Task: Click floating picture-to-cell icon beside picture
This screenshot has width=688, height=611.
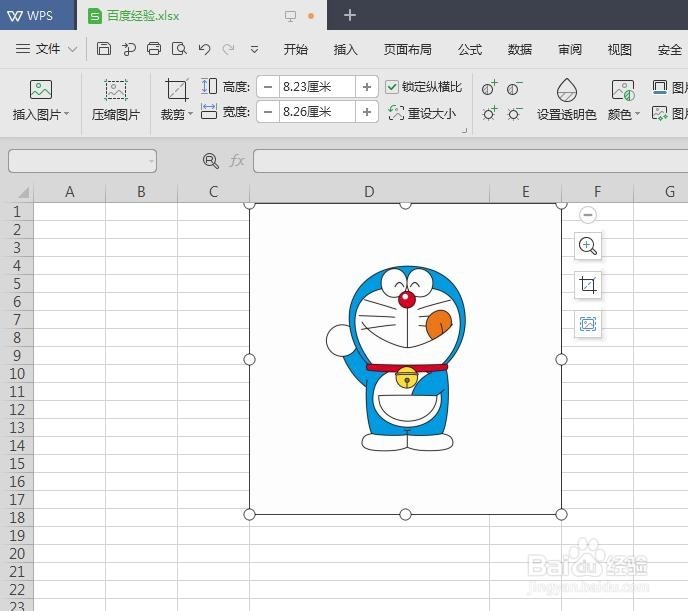Action: 588,324
